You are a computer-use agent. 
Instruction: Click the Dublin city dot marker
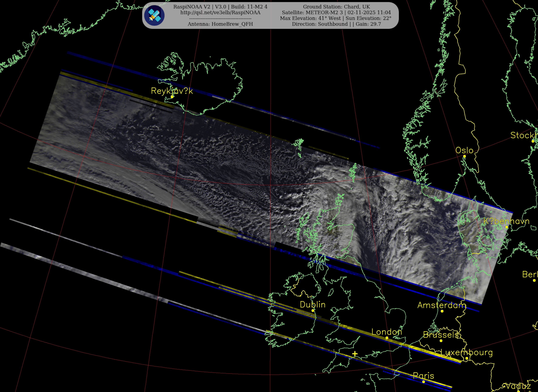[313, 310]
